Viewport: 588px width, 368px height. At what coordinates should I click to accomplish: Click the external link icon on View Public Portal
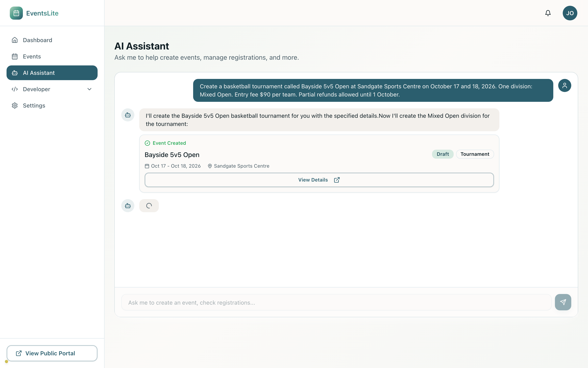[x=19, y=353]
